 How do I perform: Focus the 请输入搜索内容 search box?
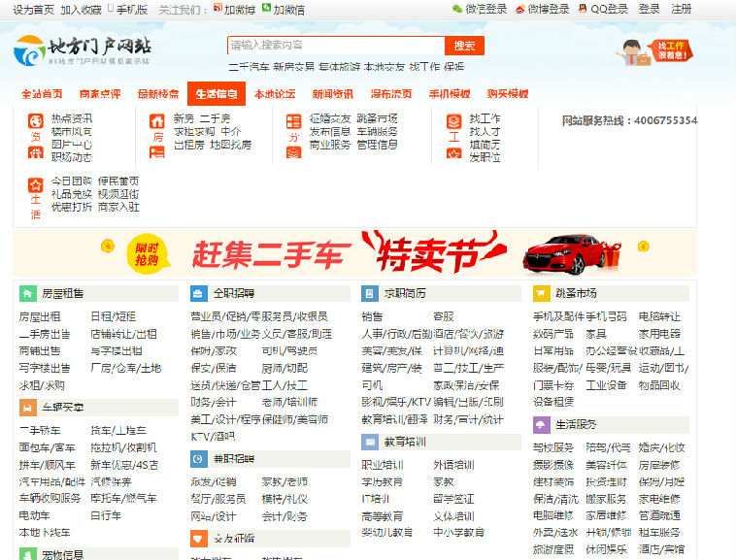(x=336, y=46)
